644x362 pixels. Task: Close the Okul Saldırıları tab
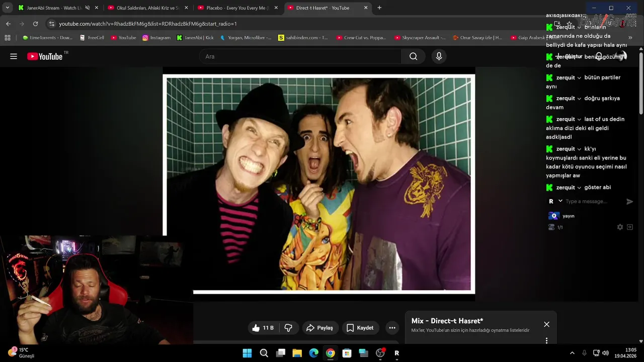[186, 8]
